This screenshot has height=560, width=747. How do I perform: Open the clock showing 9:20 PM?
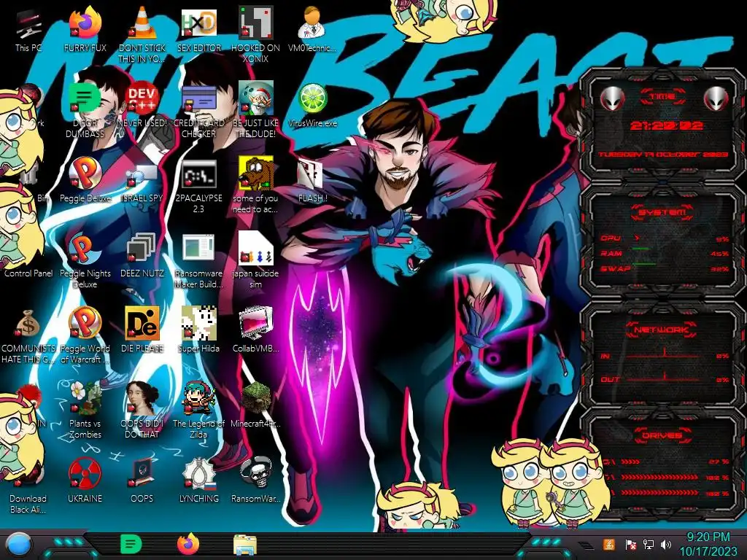[x=708, y=545]
